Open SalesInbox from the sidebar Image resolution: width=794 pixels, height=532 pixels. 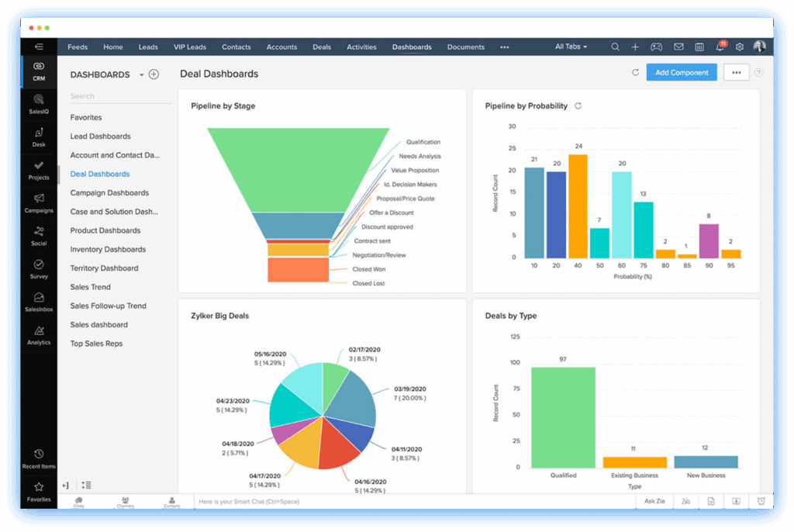pyautogui.click(x=39, y=302)
